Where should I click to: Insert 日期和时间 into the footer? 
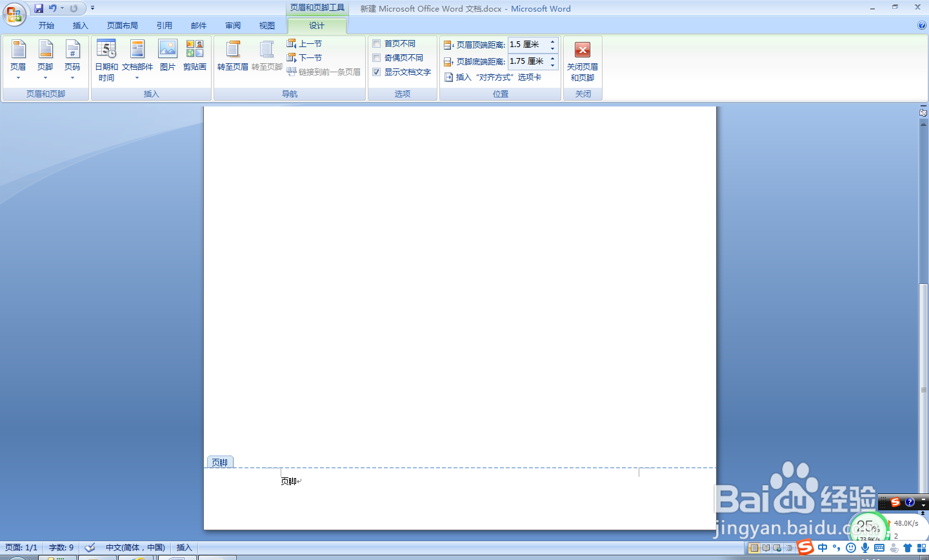(x=106, y=61)
